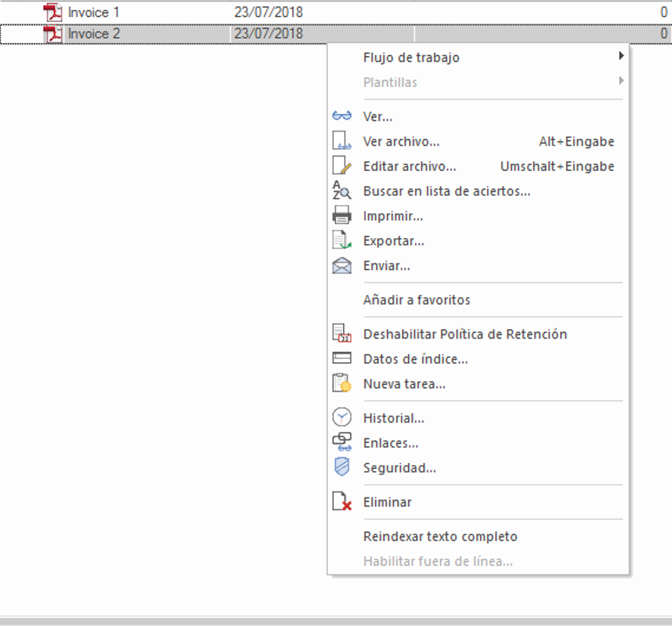Click the Datos de índice card icon
The image size is (672, 626).
(x=342, y=358)
